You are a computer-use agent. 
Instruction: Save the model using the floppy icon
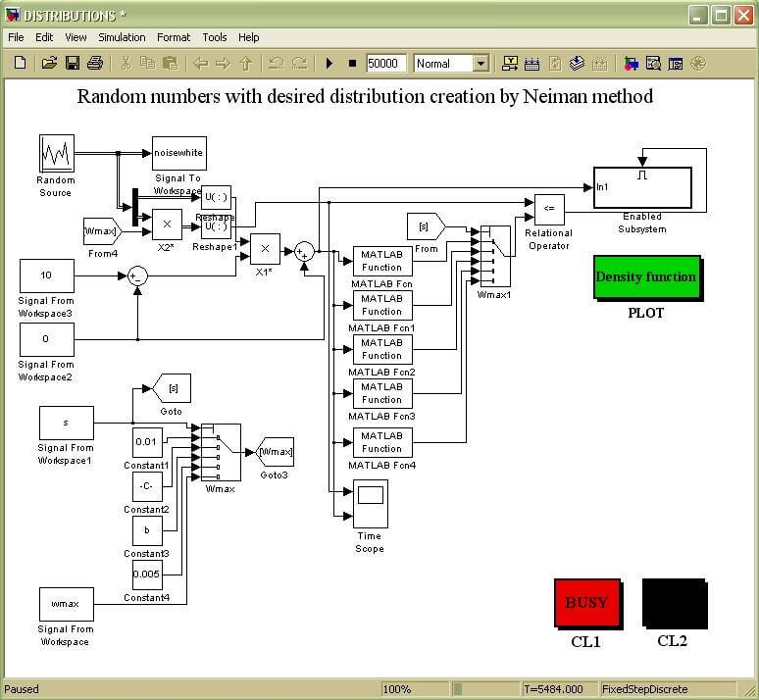point(72,64)
